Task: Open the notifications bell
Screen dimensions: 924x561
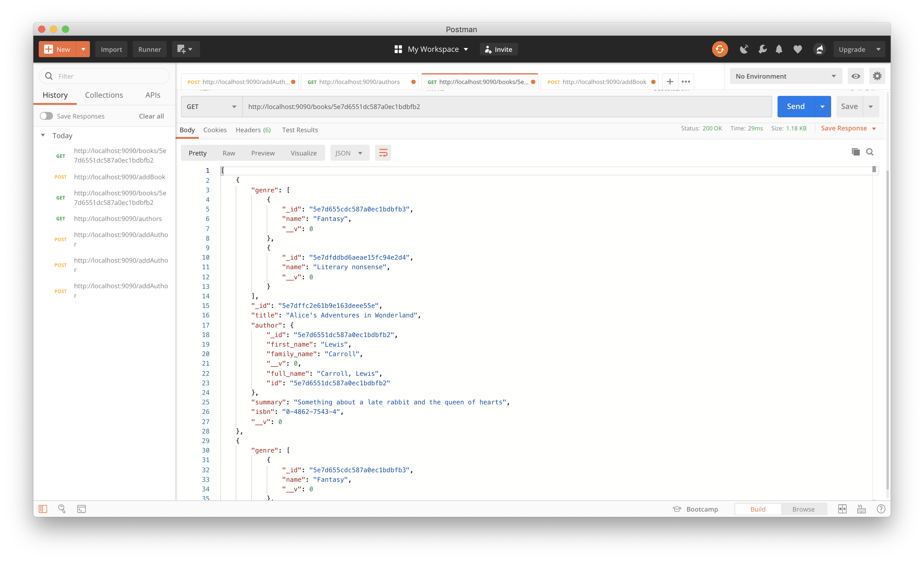Action: tap(779, 49)
